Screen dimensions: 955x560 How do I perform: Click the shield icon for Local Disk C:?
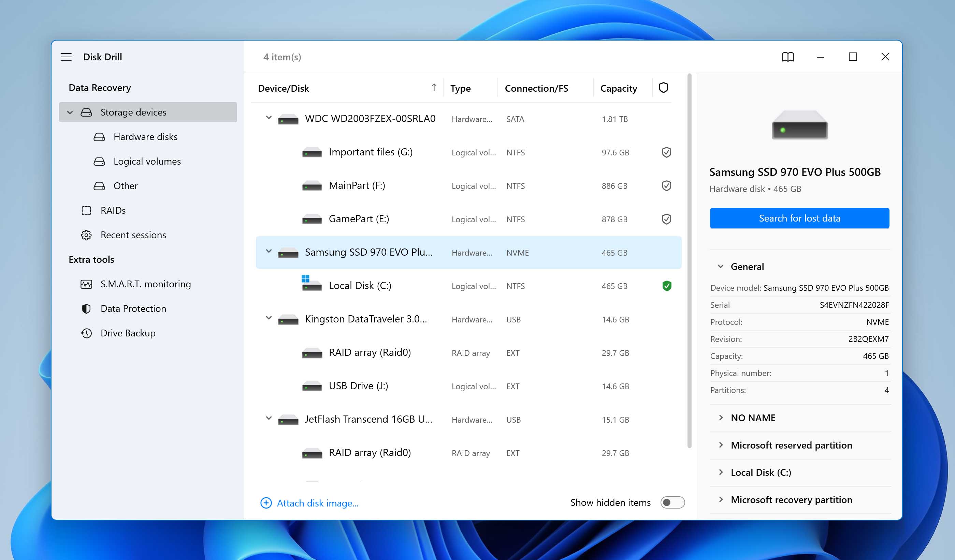coord(665,286)
